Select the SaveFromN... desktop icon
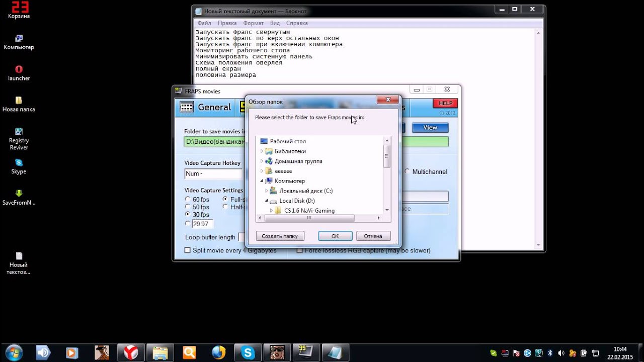Image resolution: width=644 pixels, height=362 pixels. coord(19,198)
